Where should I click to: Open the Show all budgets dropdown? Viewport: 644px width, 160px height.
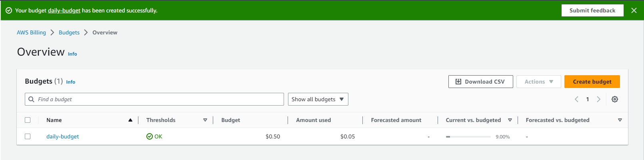318,99
